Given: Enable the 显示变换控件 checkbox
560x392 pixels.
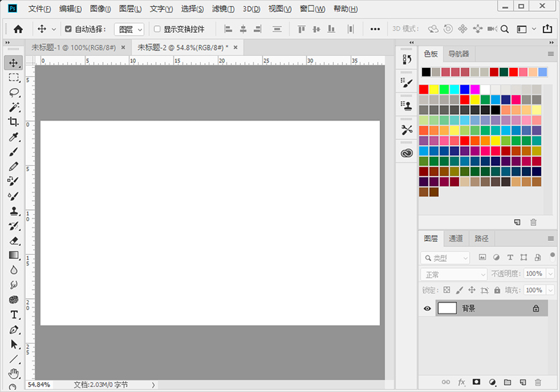Looking at the screenshot, I should [x=157, y=29].
